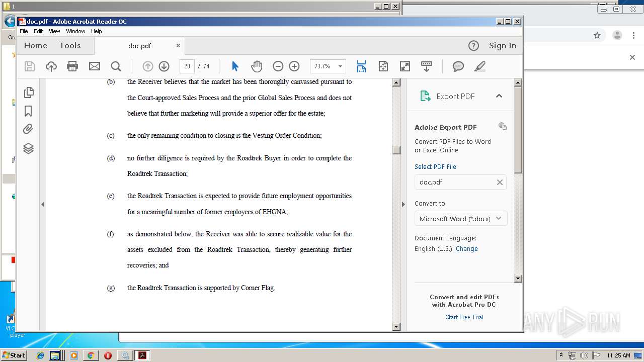The image size is (644, 362).
Task: Click the right pane scrollbar thumb
Action: point(518,130)
